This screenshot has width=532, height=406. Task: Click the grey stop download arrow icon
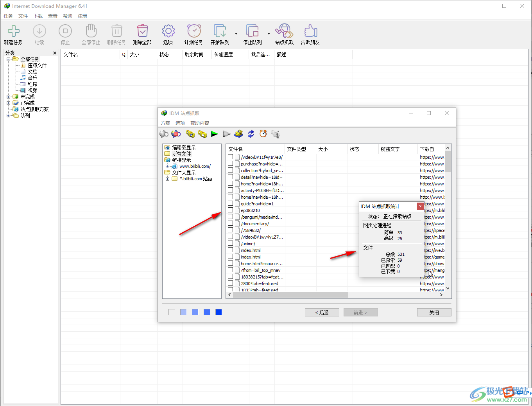pyautogui.click(x=226, y=134)
